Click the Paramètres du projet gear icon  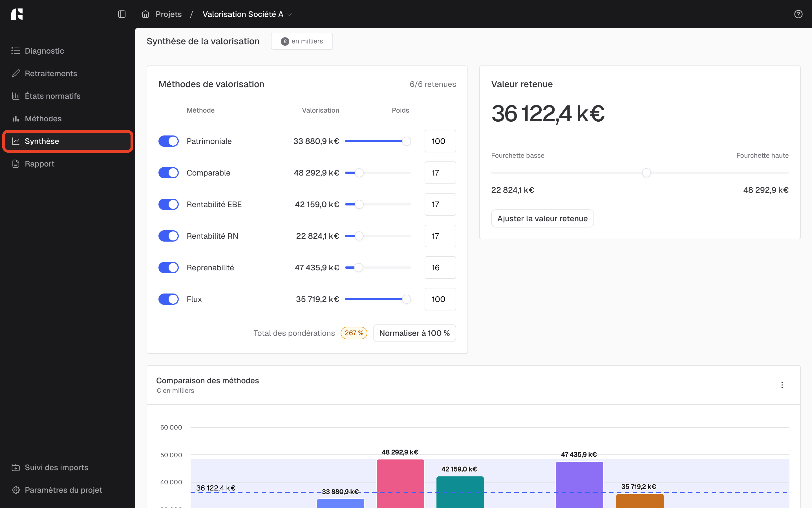coord(16,490)
